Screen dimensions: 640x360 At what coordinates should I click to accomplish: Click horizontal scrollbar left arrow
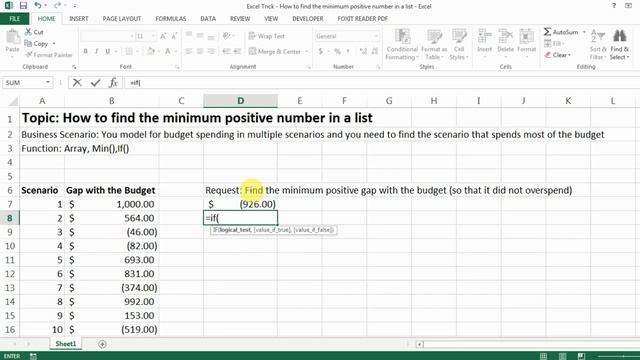[420, 344]
